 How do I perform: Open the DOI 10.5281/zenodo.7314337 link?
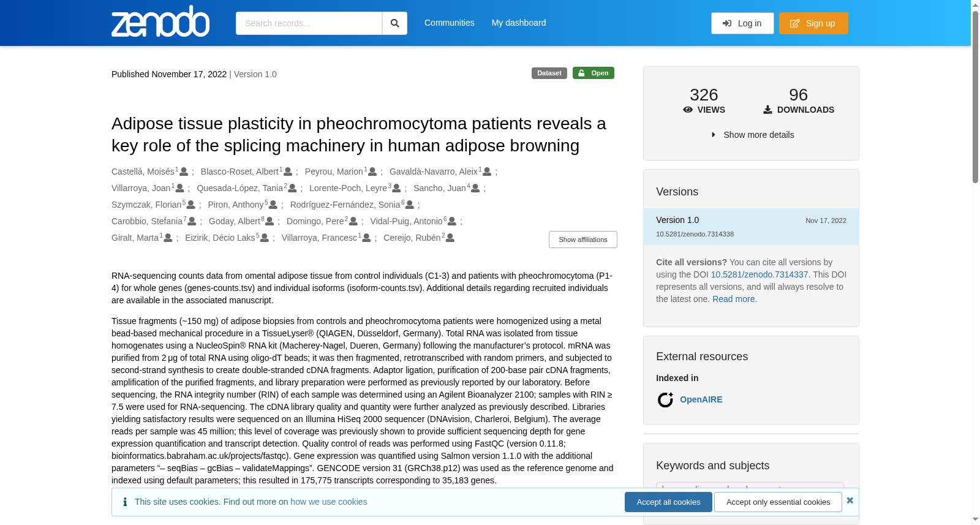click(759, 274)
